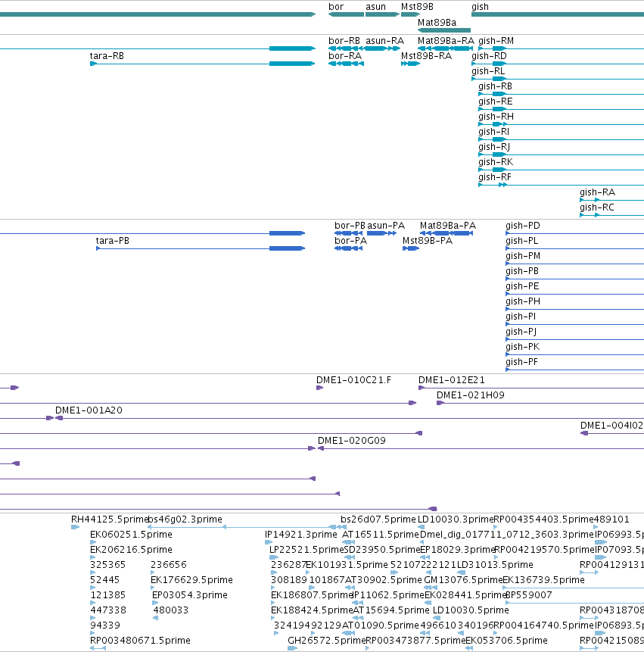
Task: Click the bor-RB transcript label
Action: [x=344, y=41]
